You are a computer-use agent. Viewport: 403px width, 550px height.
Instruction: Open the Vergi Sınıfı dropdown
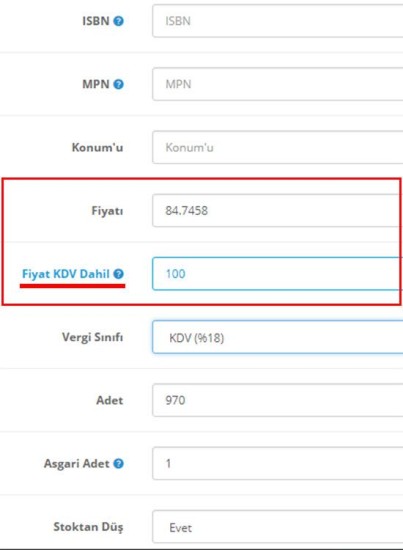pyautogui.click(x=277, y=337)
